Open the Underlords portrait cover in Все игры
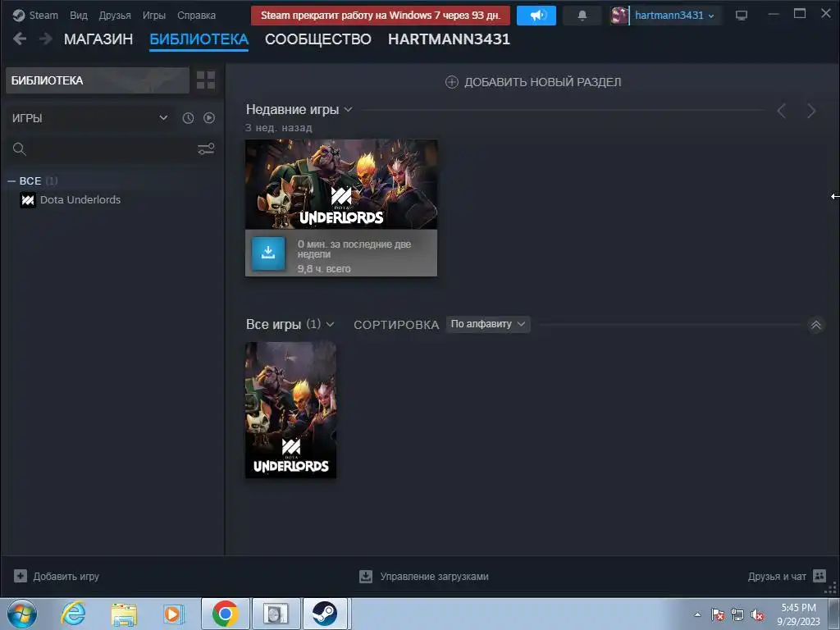840x630 pixels. [x=291, y=410]
